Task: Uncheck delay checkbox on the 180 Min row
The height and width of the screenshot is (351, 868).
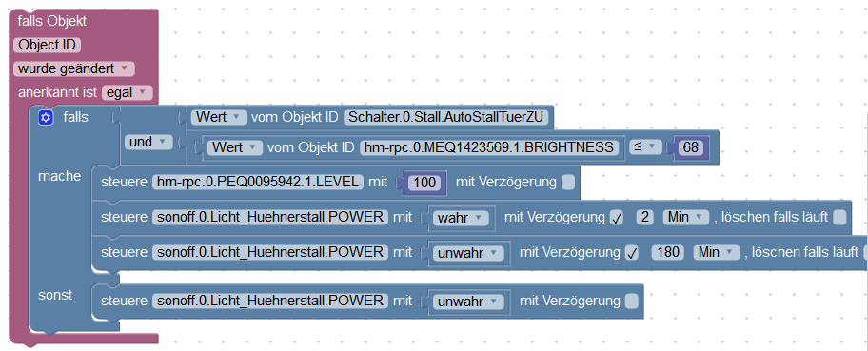Action: point(632,253)
